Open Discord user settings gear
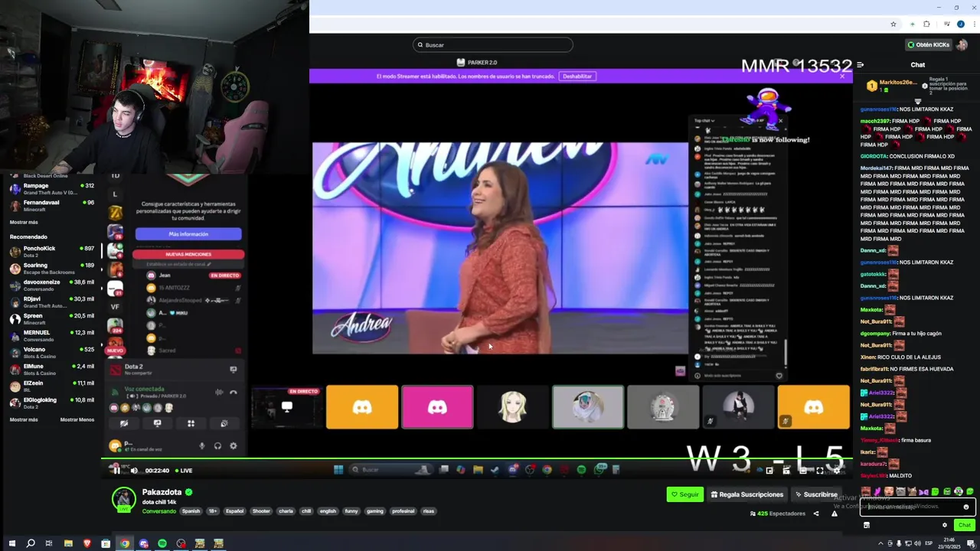Image resolution: width=980 pixels, height=551 pixels. (234, 446)
